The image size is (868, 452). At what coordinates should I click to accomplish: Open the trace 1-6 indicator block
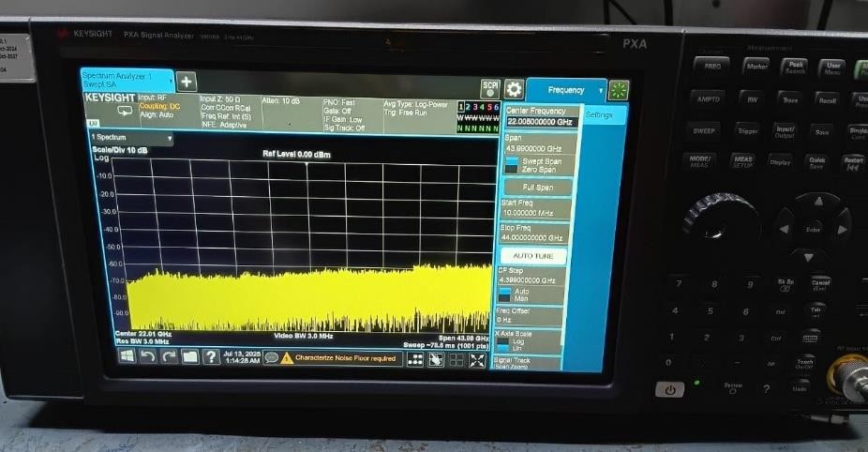(478, 117)
